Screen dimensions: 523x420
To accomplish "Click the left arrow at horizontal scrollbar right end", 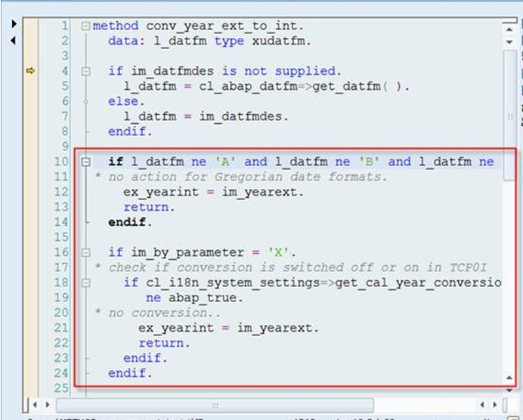I will click(482, 405).
